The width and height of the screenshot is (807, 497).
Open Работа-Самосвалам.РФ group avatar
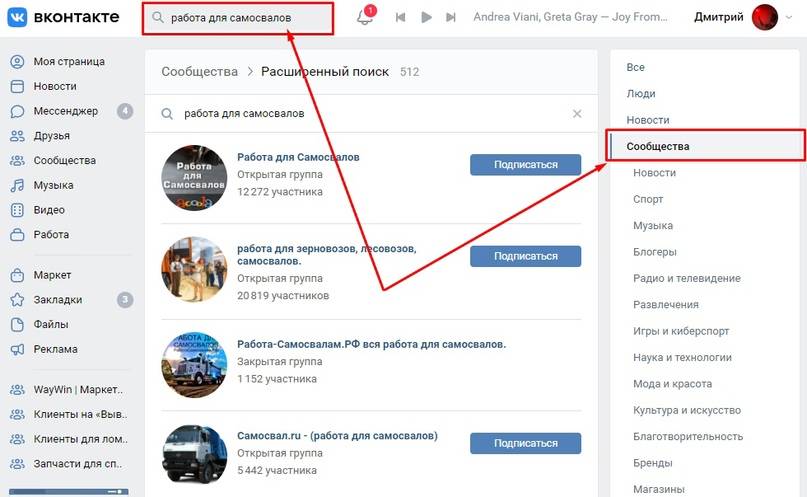point(194,365)
